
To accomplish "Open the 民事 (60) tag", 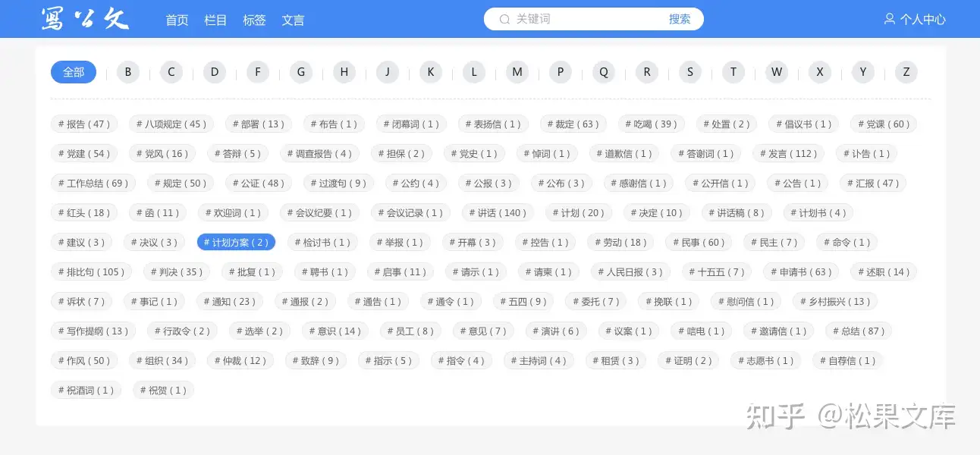I will point(699,243).
